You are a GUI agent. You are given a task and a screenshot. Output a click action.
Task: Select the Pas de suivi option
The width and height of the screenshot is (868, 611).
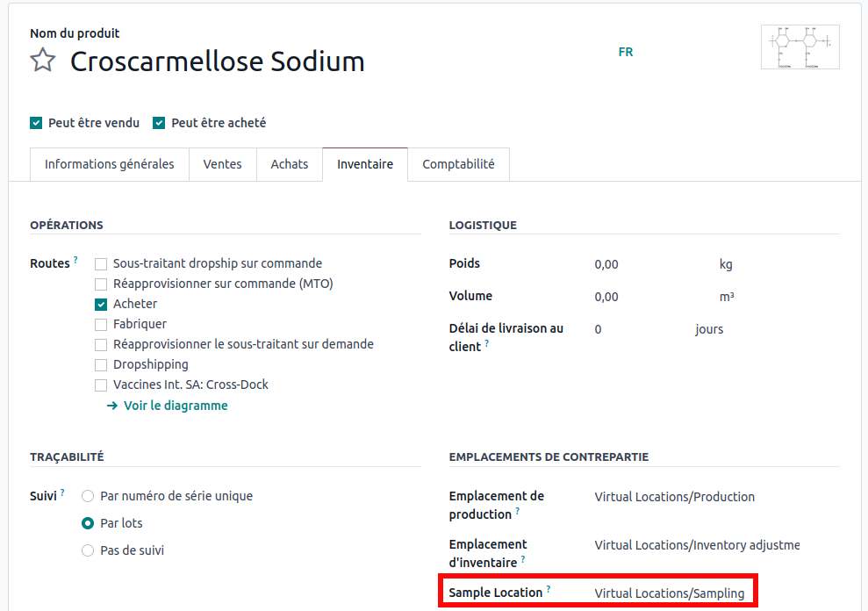coord(88,551)
